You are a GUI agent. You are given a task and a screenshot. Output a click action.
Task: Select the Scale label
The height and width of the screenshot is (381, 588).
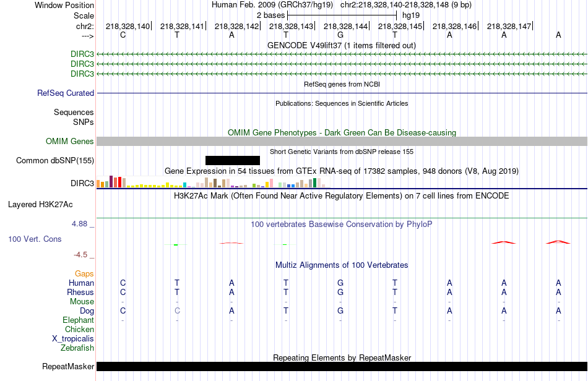pos(84,15)
